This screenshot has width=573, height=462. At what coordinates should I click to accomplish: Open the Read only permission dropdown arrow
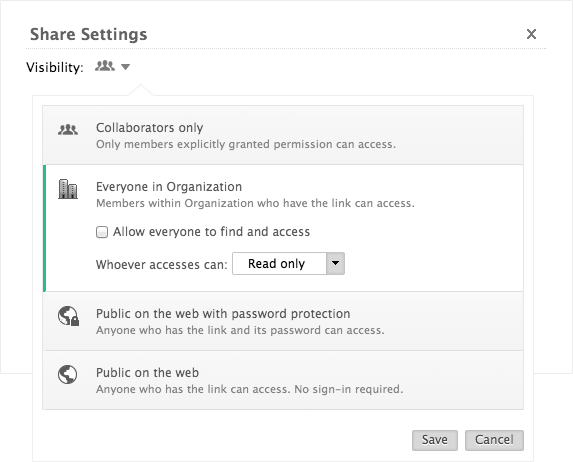[335, 263]
